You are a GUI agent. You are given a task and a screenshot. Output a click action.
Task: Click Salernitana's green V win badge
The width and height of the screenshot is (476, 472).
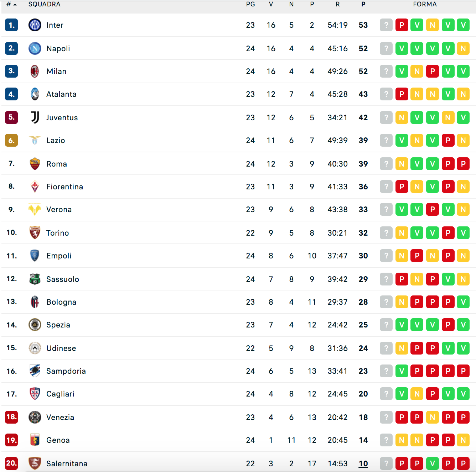point(433,463)
